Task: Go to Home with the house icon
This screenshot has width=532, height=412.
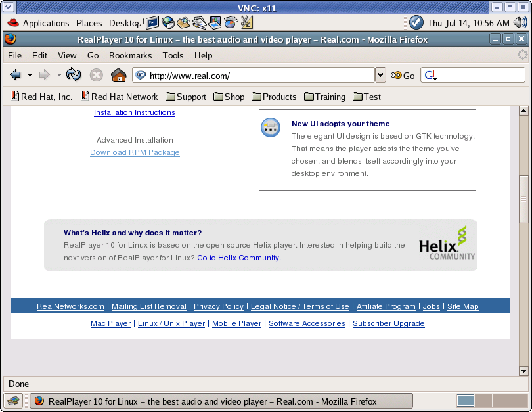Action: (118, 75)
